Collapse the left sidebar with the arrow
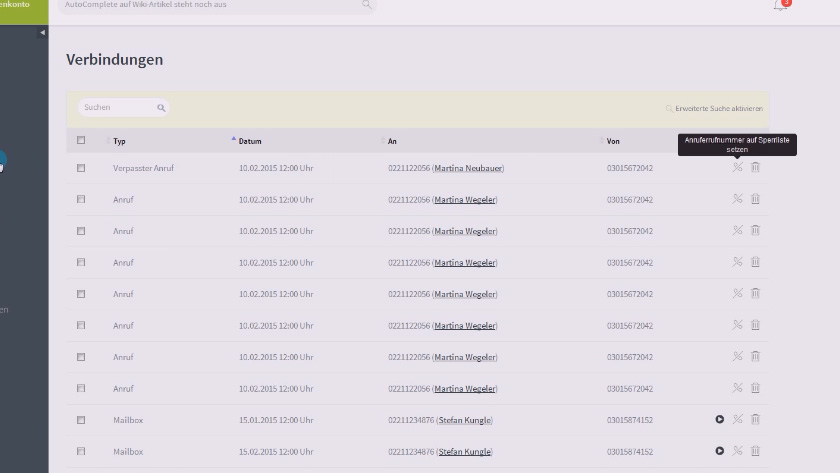Viewport: 840px width, 473px height. click(x=42, y=33)
